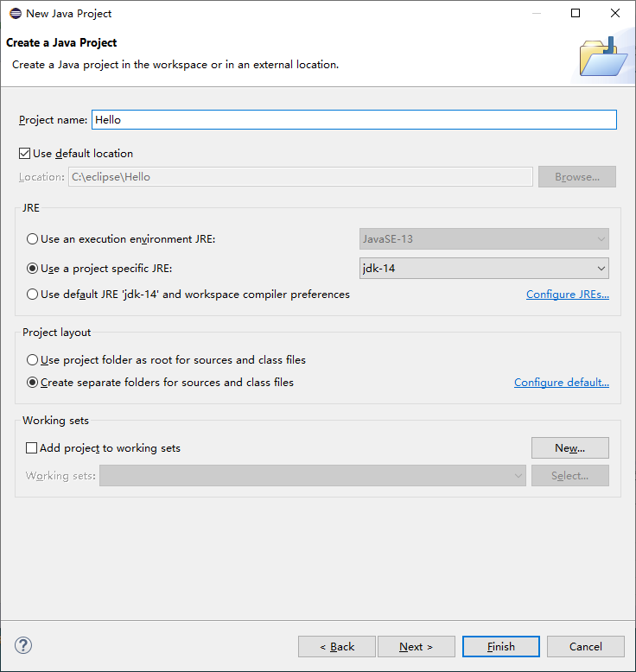The width and height of the screenshot is (636, 672).
Task: Open the Configure JREs link
Action: [x=568, y=295]
